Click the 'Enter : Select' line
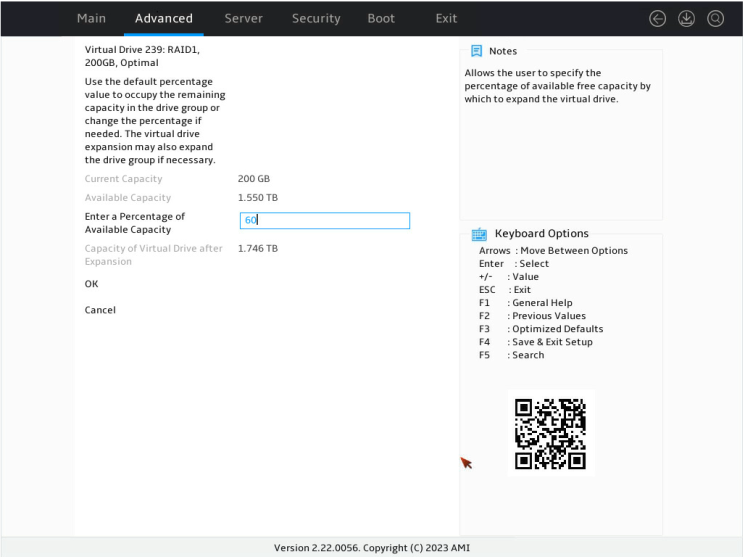Image resolution: width=745 pixels, height=557 pixels. (514, 263)
